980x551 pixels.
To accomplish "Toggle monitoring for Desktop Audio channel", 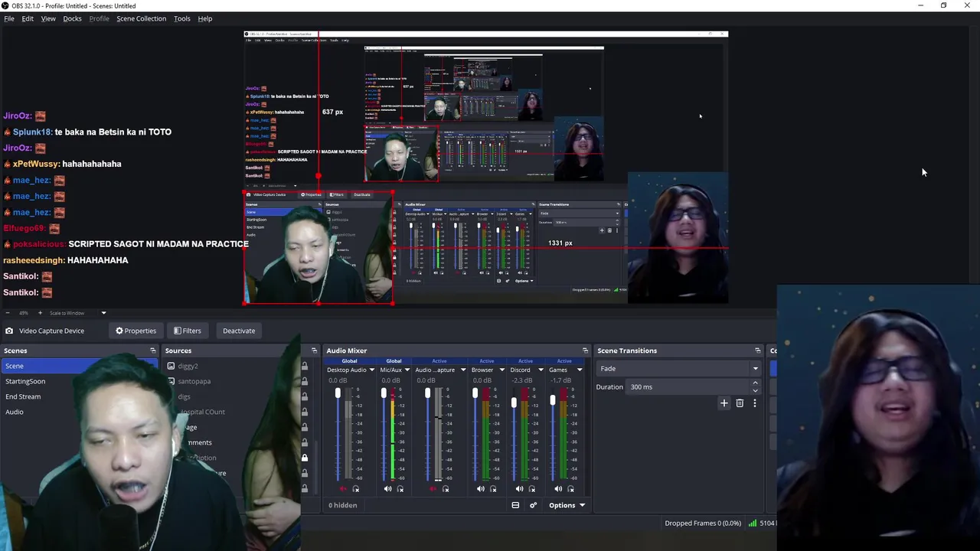I will pos(356,489).
